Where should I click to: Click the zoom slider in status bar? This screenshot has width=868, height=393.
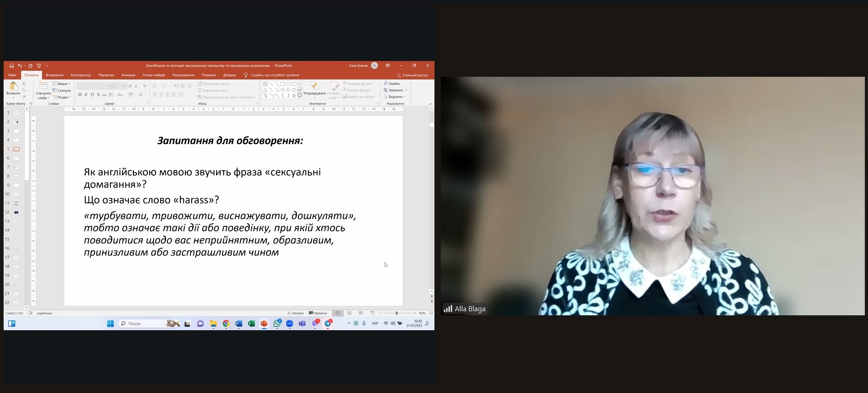(397, 313)
